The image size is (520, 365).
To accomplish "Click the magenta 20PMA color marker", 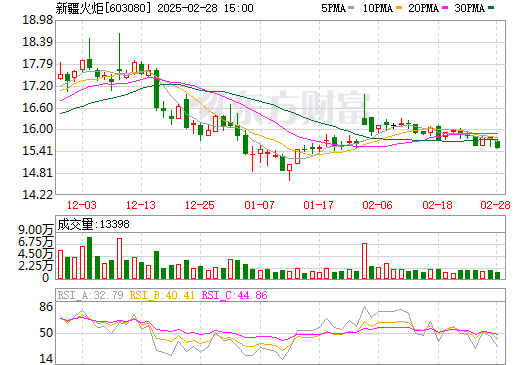I will (445, 8).
